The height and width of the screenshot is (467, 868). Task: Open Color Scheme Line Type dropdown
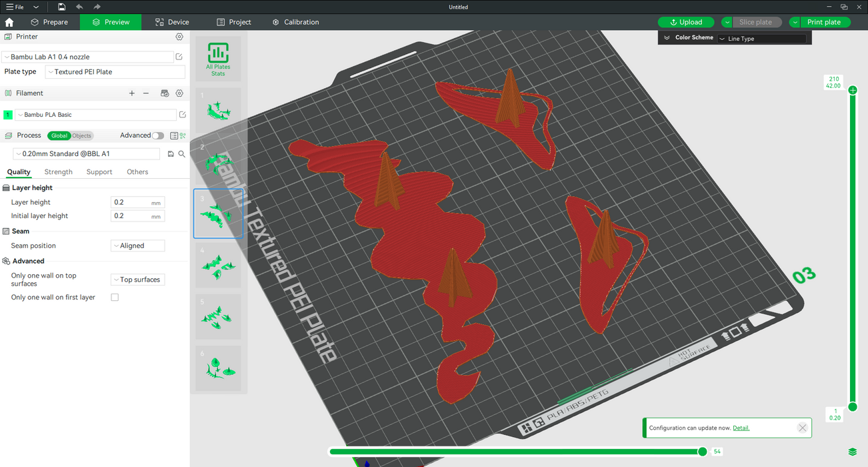point(761,39)
